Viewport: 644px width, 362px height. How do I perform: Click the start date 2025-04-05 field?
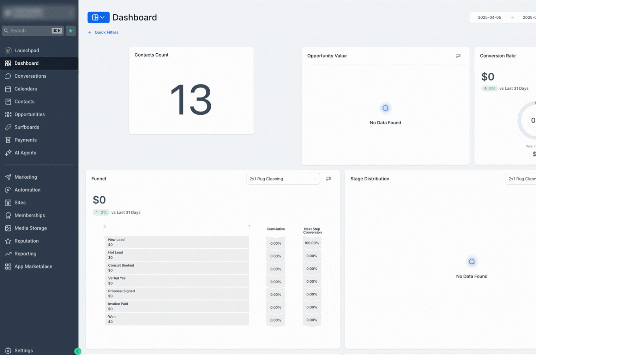[489, 17]
